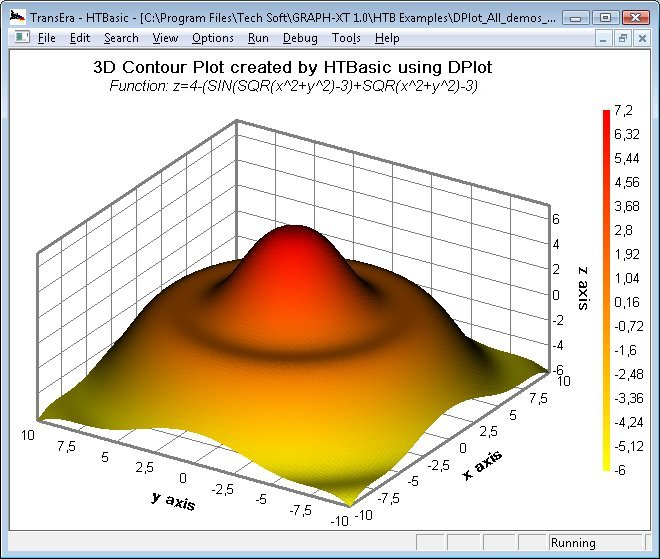
Task: Click the Function formula subtitle text
Action: (x=293, y=86)
